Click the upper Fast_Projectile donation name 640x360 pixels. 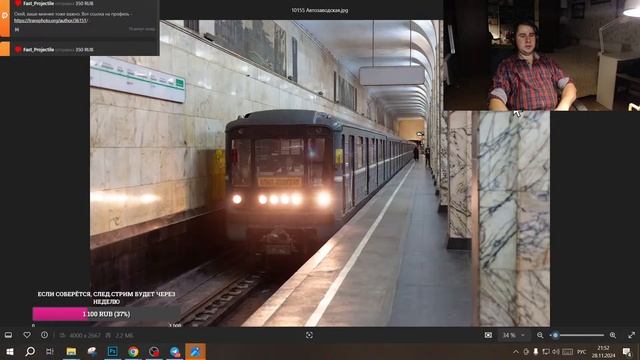38,3
